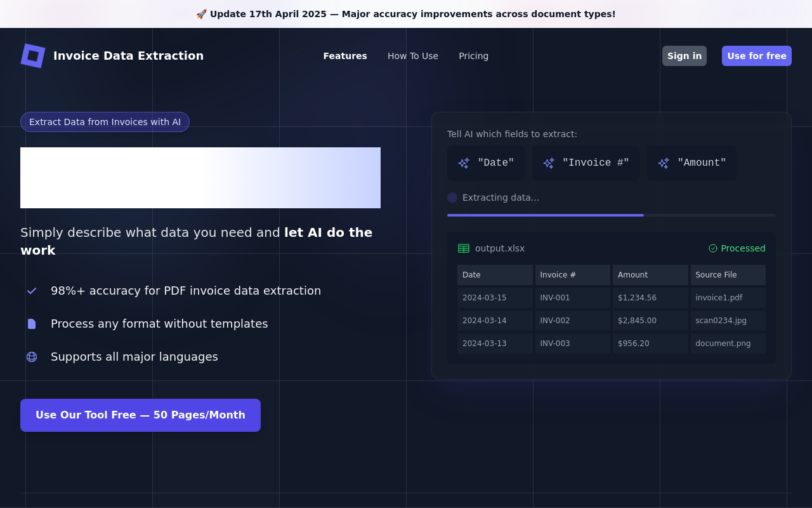Click the Processed status label
The height and width of the screenshot is (508, 812).
pyautogui.click(x=743, y=248)
